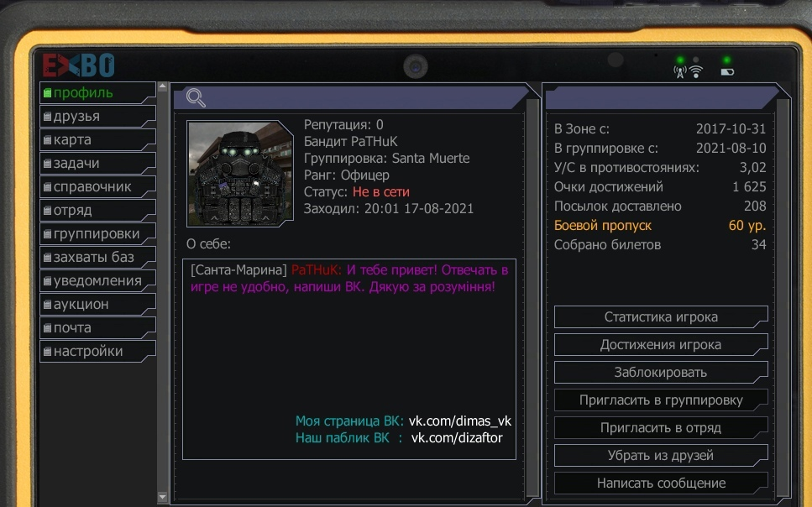Click the antenna signal icon
The height and width of the screenshot is (507, 812).
click(x=680, y=72)
